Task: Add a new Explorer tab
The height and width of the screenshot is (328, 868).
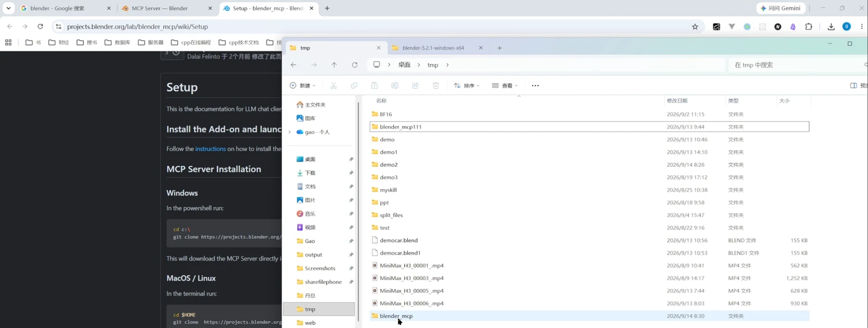Action: point(500,48)
